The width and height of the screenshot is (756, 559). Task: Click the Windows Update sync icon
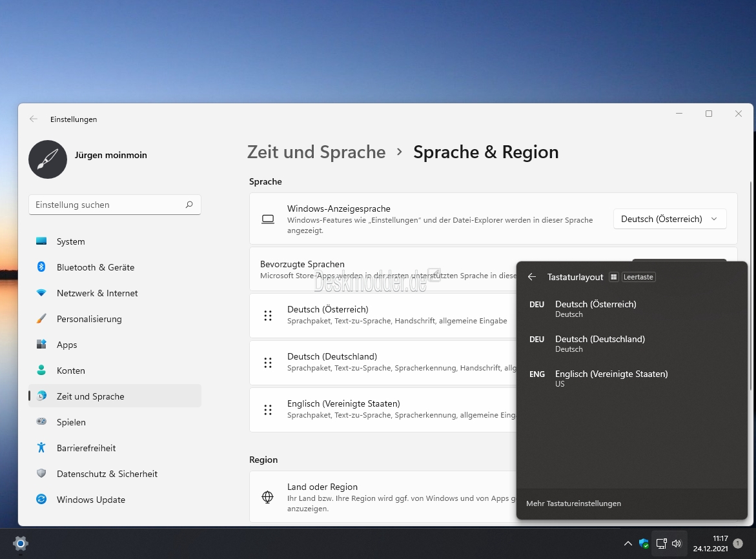pos(41,499)
